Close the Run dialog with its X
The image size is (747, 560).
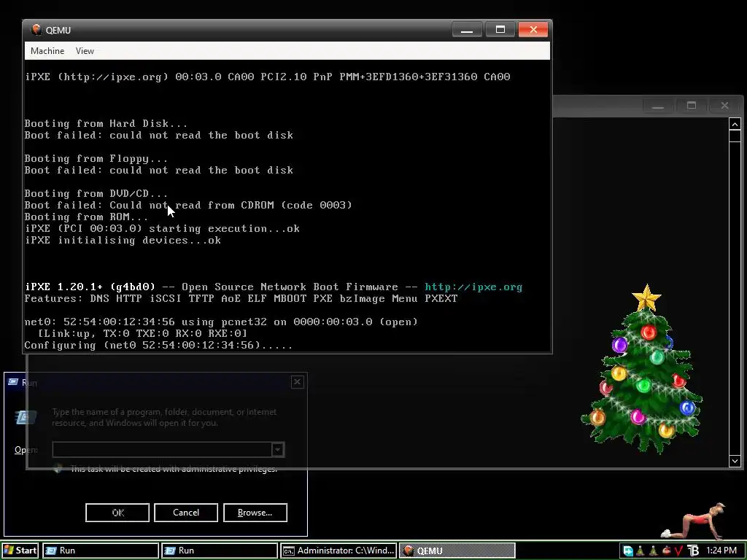click(x=298, y=382)
